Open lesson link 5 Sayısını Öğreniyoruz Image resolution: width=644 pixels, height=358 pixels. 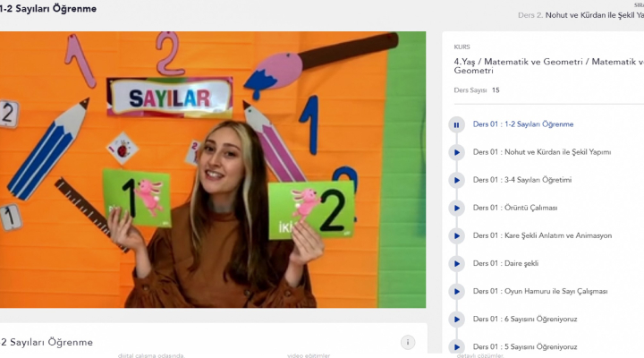(x=525, y=346)
